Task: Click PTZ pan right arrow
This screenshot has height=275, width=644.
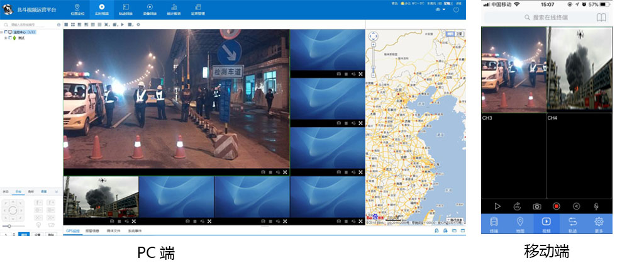Action: [x=21, y=210]
